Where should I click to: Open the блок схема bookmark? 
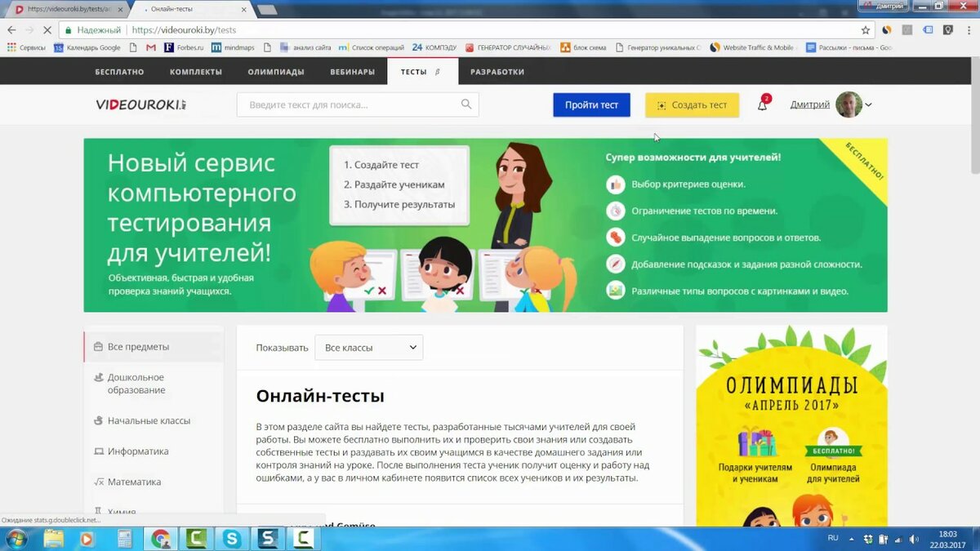pyautogui.click(x=583, y=47)
